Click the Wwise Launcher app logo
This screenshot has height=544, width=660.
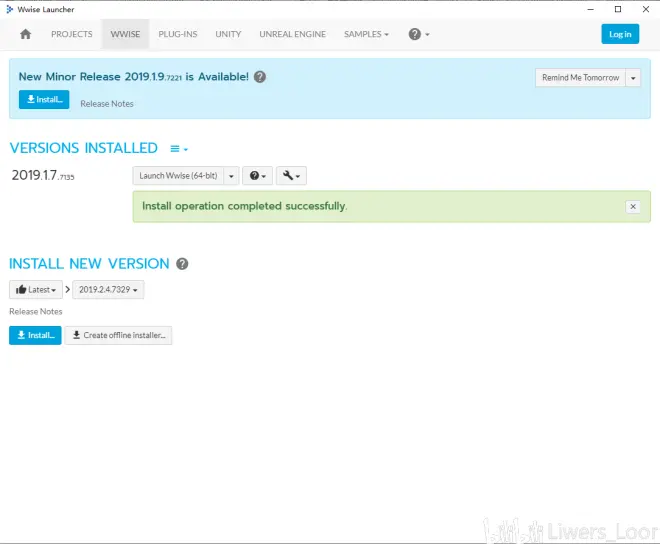pos(9,9)
